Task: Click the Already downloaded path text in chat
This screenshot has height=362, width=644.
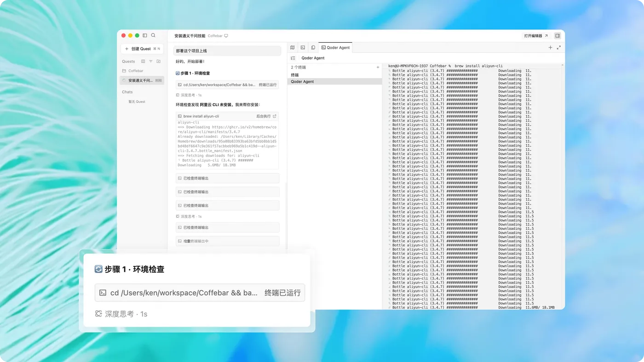Action: pyautogui.click(x=227, y=143)
